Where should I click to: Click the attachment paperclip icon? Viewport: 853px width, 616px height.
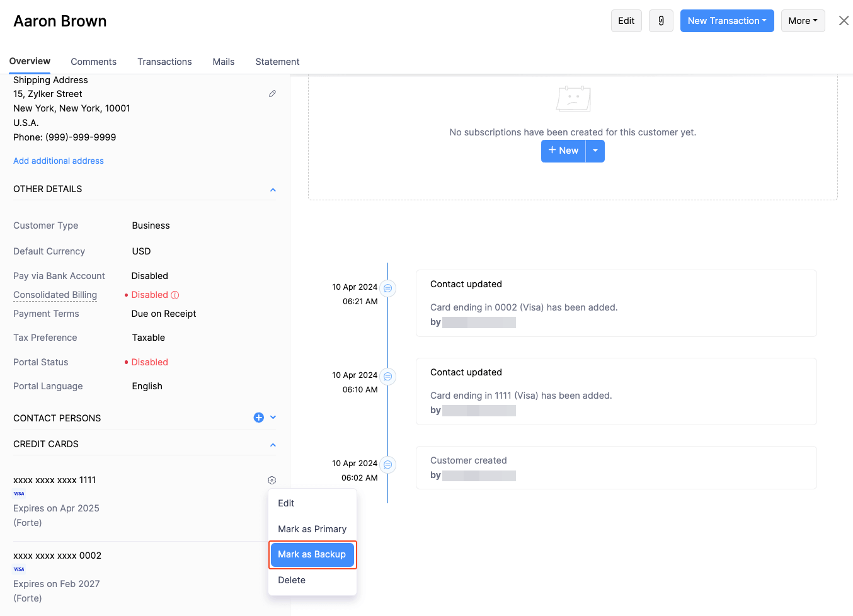click(x=661, y=21)
